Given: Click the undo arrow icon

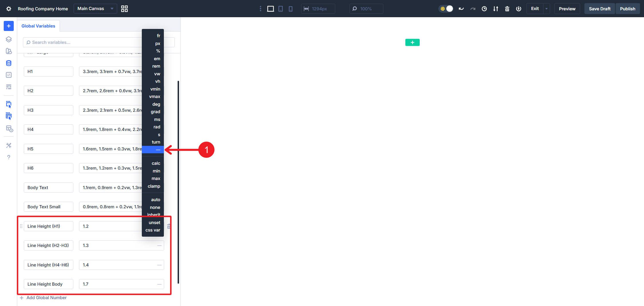Looking at the screenshot, I should (x=461, y=9).
